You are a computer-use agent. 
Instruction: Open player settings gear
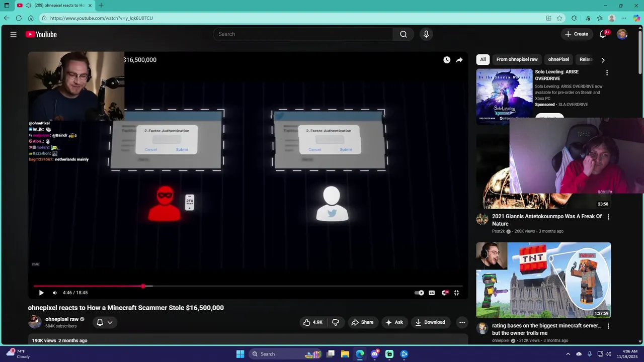tap(444, 293)
